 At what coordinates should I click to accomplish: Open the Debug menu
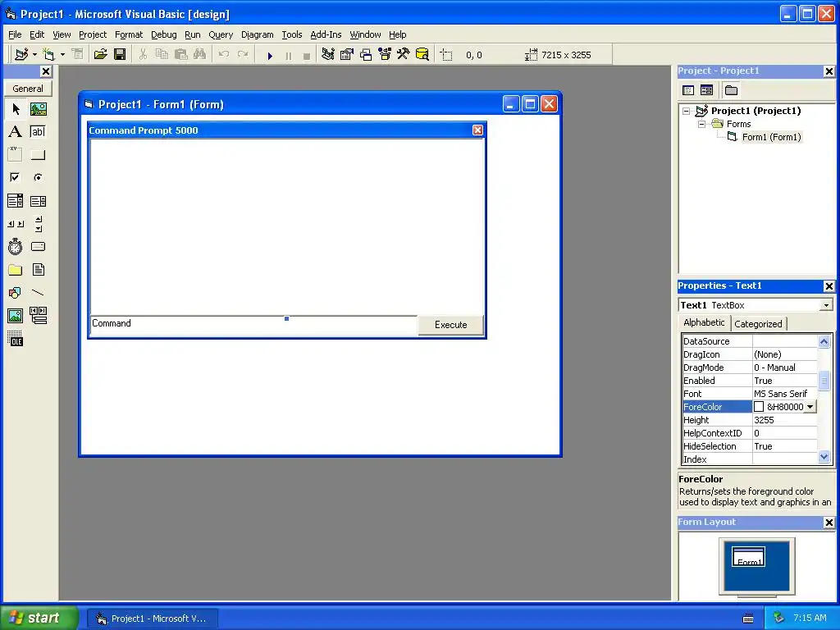163,34
